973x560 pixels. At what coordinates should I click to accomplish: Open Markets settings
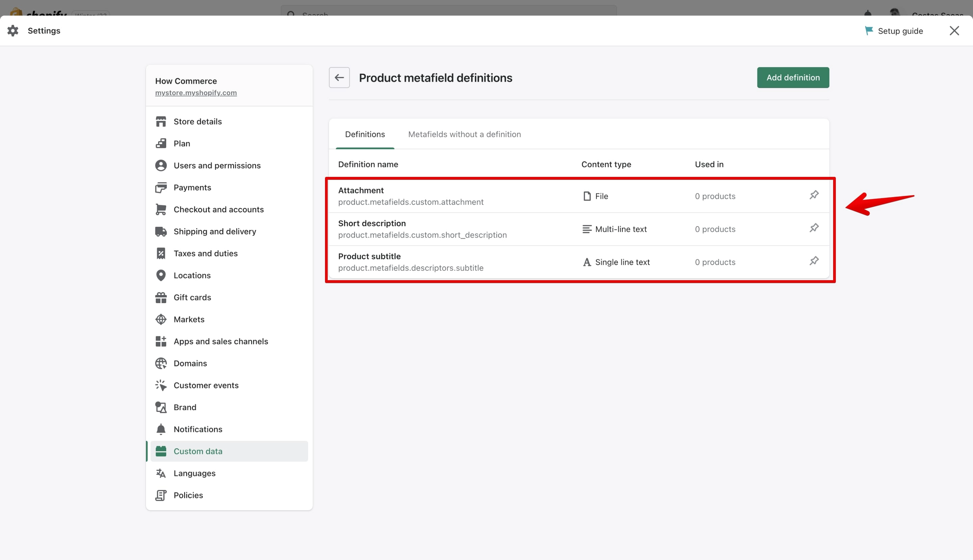click(x=229, y=319)
